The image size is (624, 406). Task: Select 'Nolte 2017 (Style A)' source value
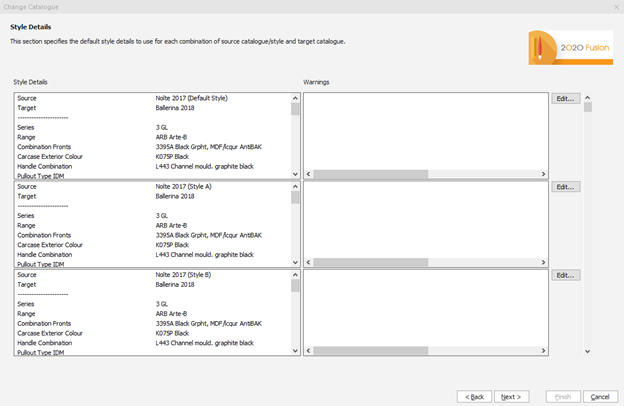(183, 186)
